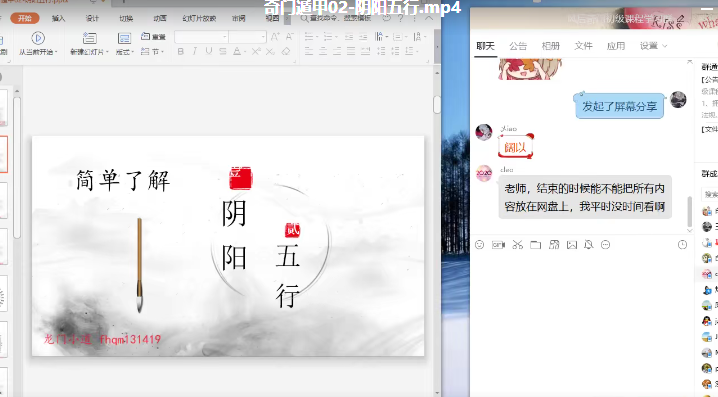
Task: Click the chat message input area
Action: [582, 323]
